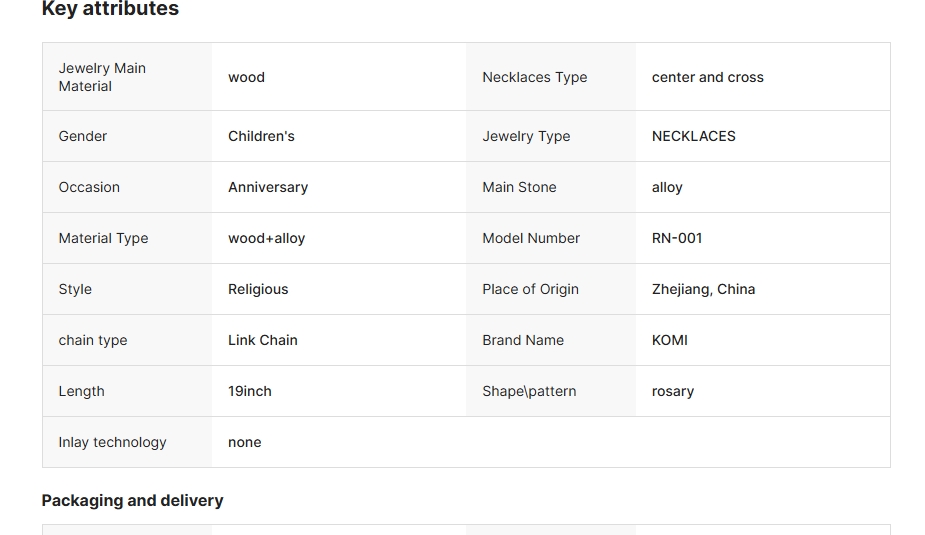Click the Children's gender value

(x=261, y=136)
